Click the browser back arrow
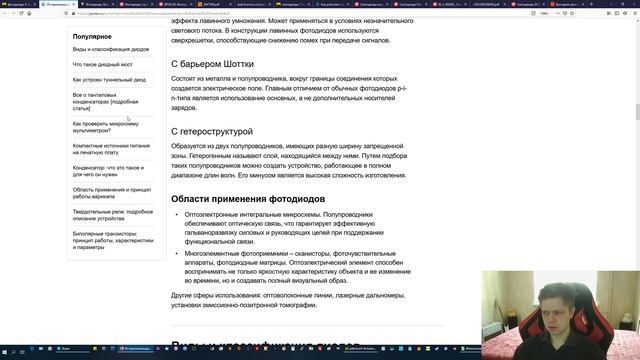This screenshot has width=640, height=360. click(5, 13)
